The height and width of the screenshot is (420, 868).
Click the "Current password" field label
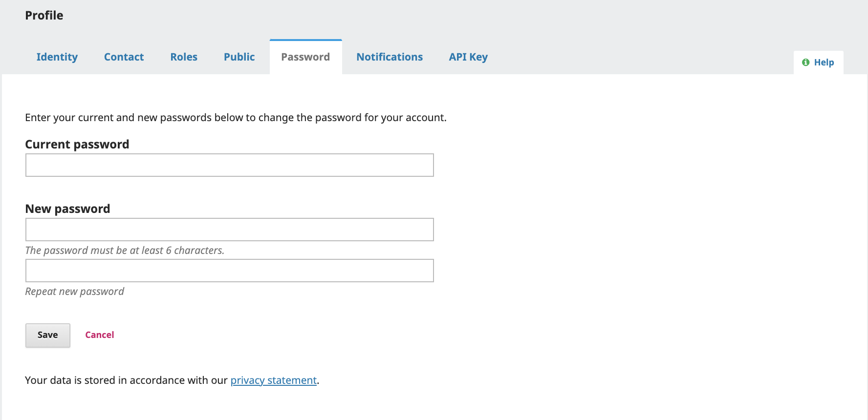(x=77, y=145)
